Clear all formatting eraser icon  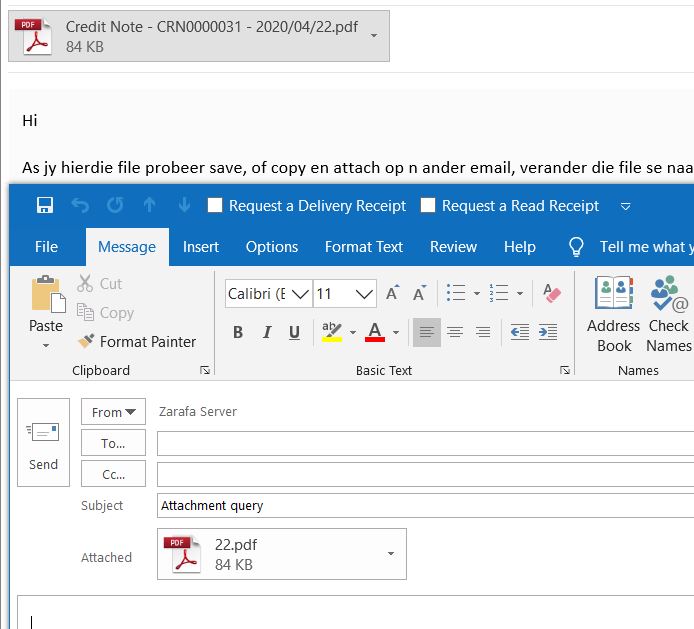tap(551, 293)
